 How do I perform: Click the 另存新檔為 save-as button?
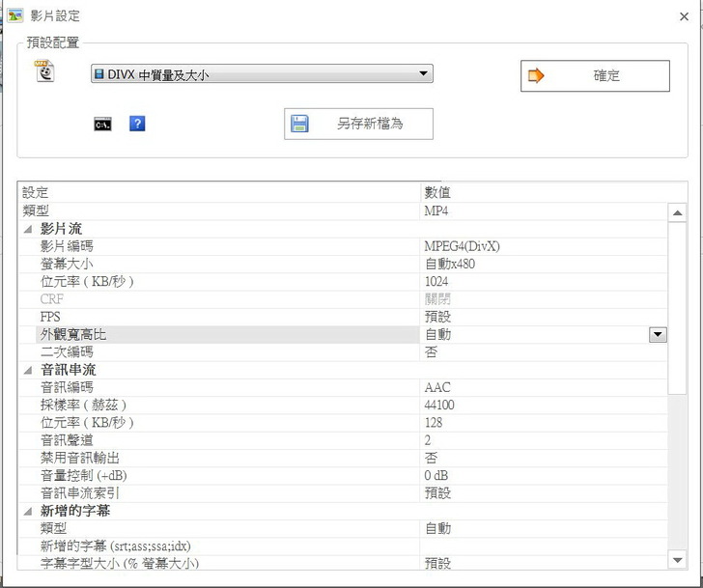tap(358, 124)
